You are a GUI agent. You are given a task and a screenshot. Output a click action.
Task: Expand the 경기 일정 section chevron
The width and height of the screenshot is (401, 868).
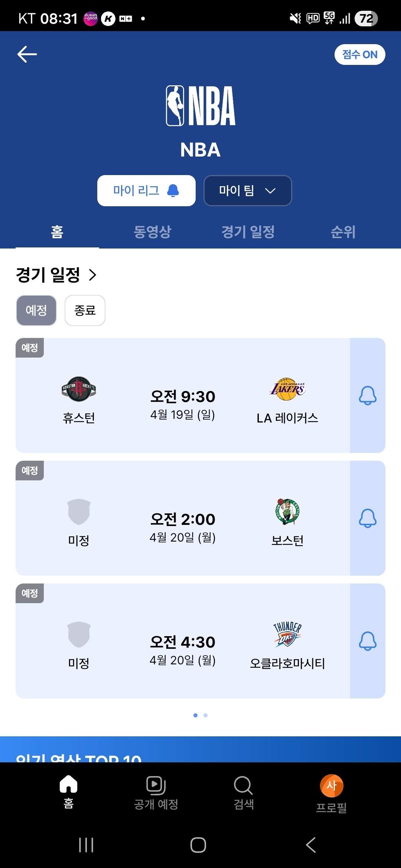pyautogui.click(x=92, y=275)
